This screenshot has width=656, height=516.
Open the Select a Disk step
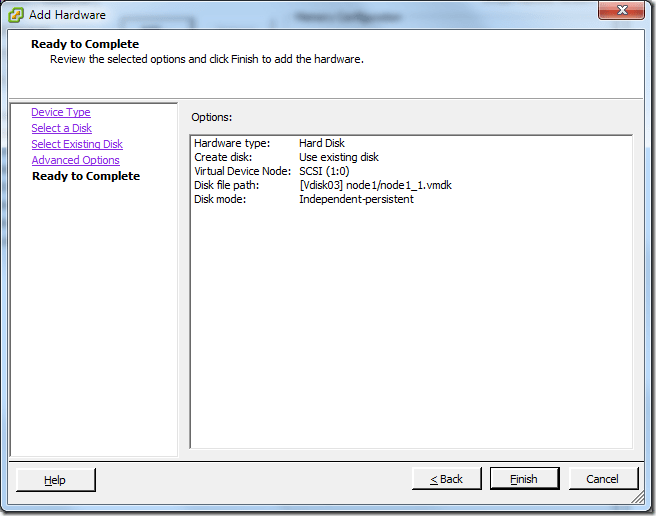[62, 128]
